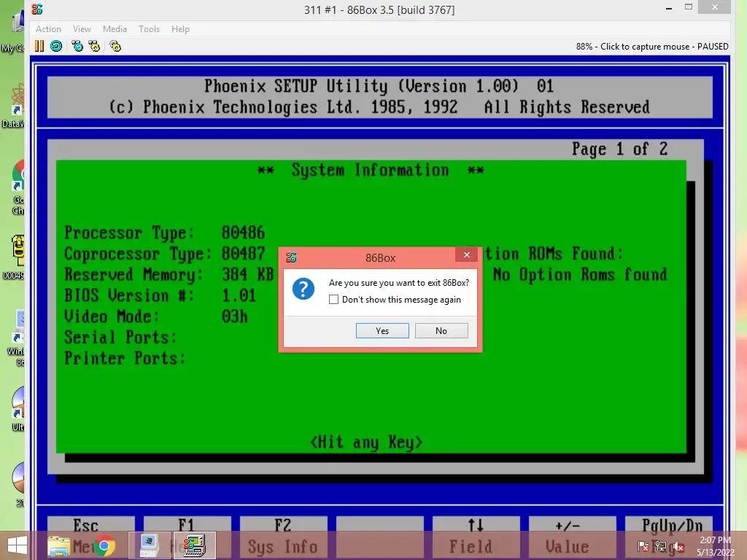Image resolution: width=747 pixels, height=560 pixels.
Task: Click the active 86Box taskbar icon
Action: [x=194, y=545]
